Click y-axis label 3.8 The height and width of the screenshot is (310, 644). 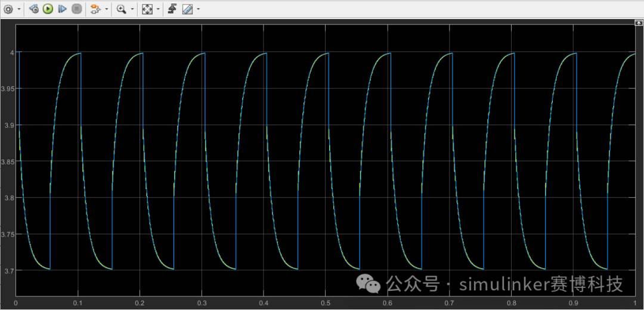tap(10, 198)
